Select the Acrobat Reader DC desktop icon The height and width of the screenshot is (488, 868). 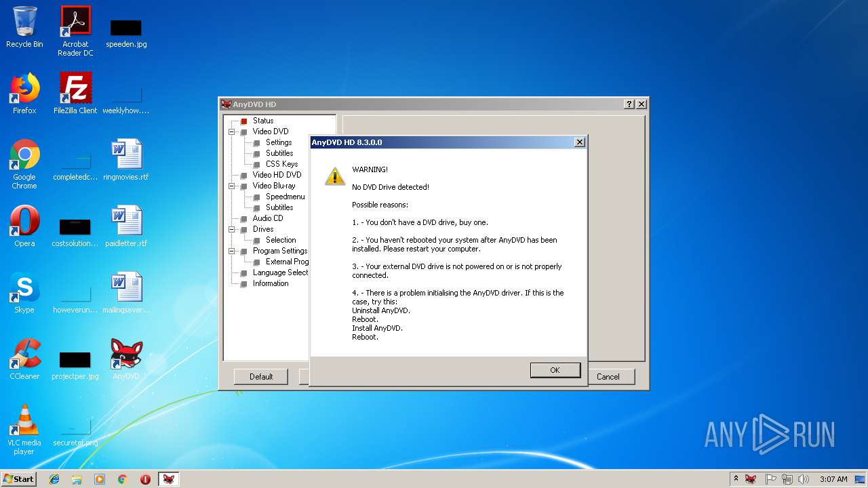[75, 31]
